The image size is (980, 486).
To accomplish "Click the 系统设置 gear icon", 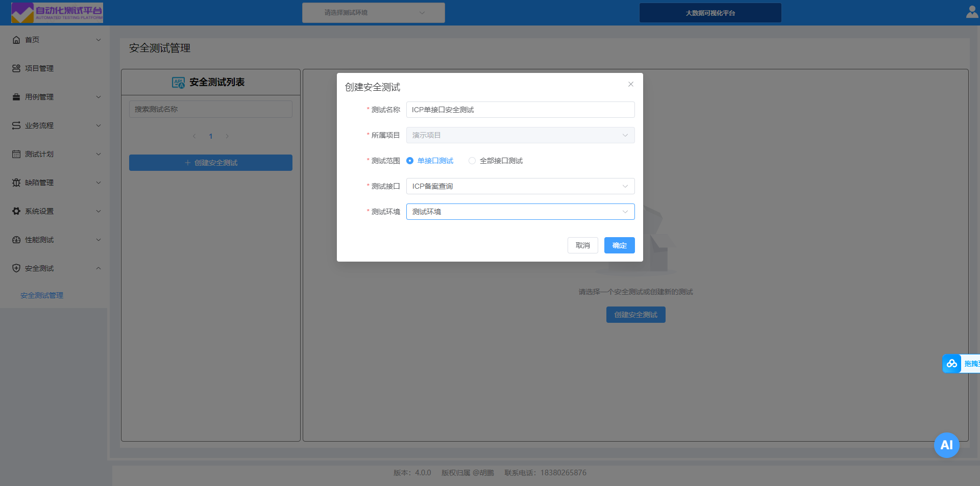I will coord(16,211).
